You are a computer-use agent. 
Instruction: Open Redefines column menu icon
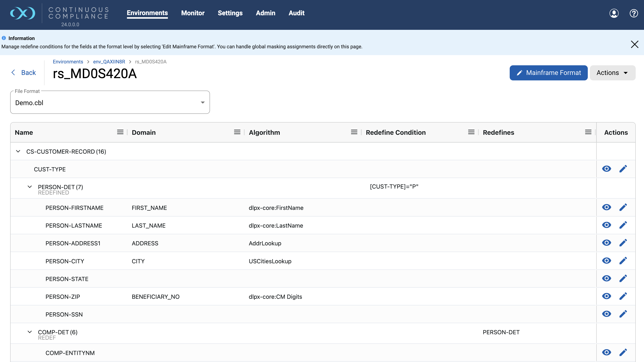tap(588, 132)
